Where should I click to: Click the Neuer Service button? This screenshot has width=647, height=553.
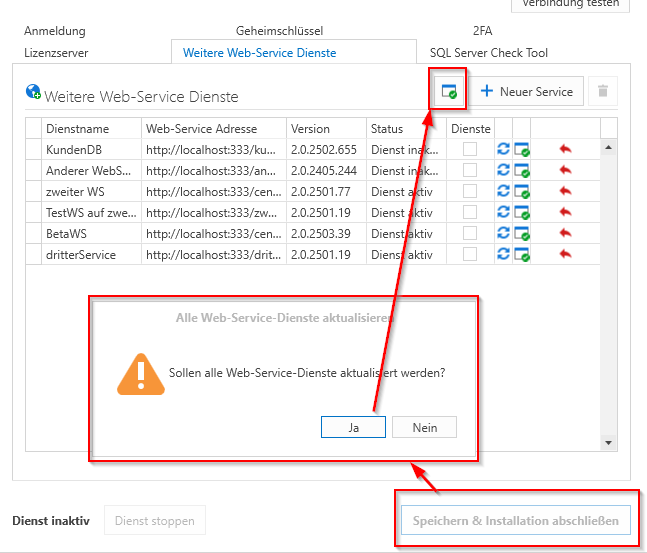coord(527,92)
